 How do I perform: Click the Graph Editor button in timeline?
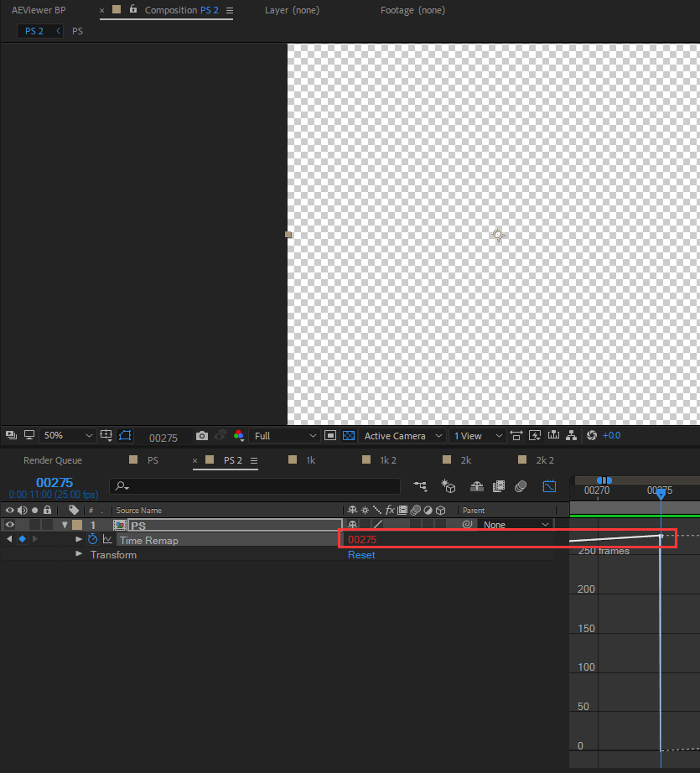click(x=548, y=486)
